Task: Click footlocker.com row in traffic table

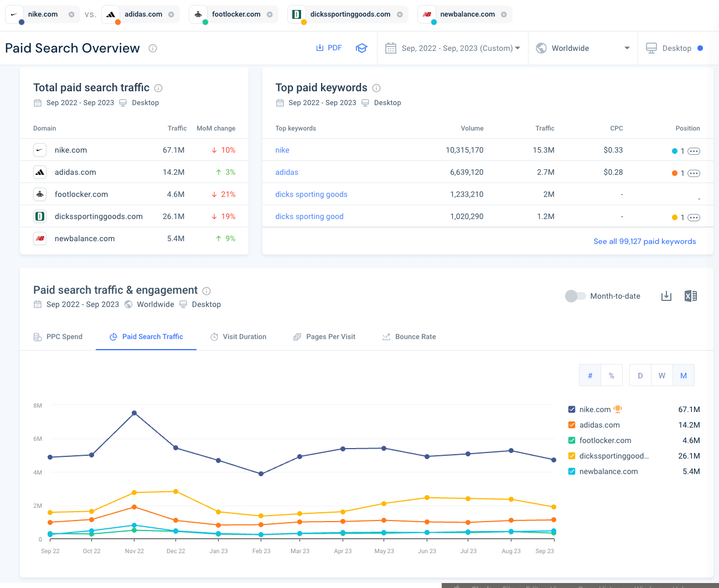Action: [134, 194]
